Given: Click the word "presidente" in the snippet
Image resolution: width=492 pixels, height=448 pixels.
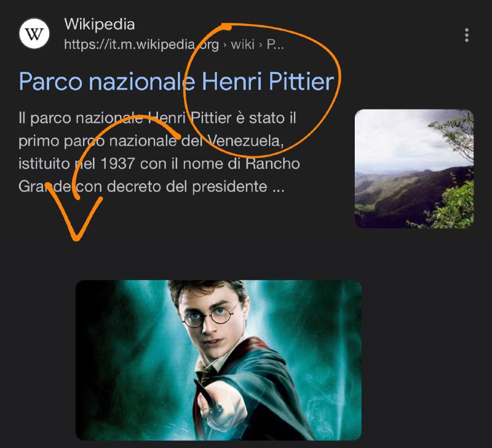Looking at the screenshot, I should point(229,187).
